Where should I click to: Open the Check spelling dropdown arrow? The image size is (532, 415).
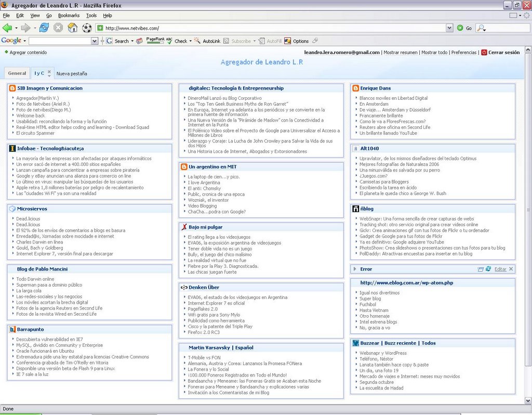190,41
